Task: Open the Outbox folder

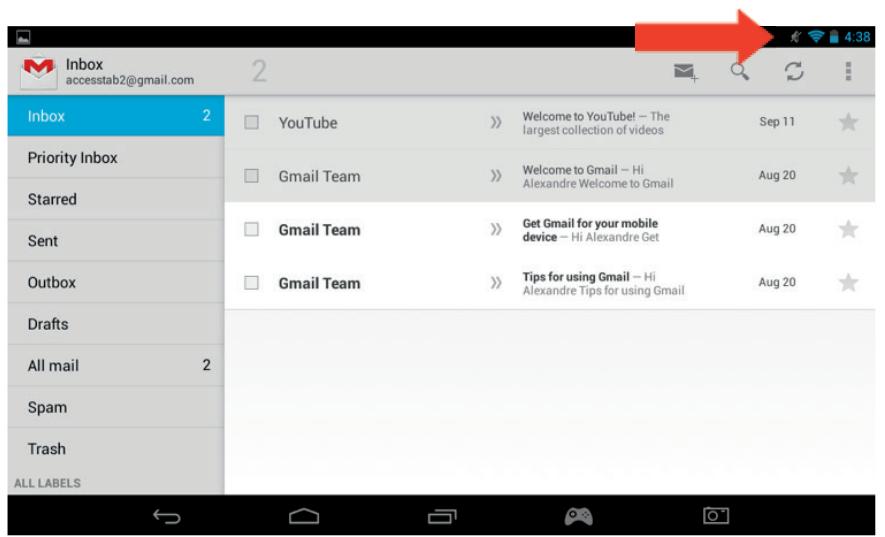Action: (x=116, y=282)
